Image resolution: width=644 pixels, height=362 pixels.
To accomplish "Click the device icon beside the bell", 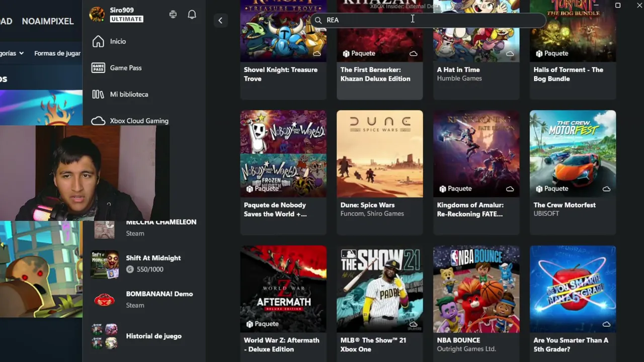I will point(173,15).
